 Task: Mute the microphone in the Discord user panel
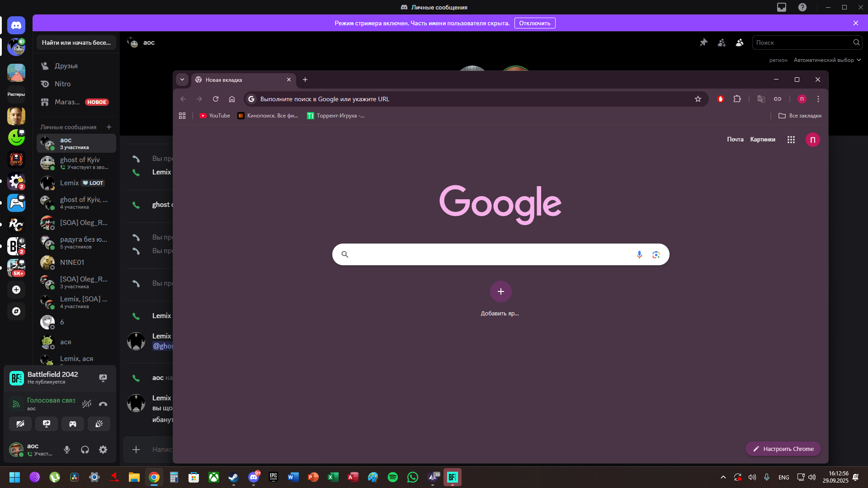click(x=67, y=450)
